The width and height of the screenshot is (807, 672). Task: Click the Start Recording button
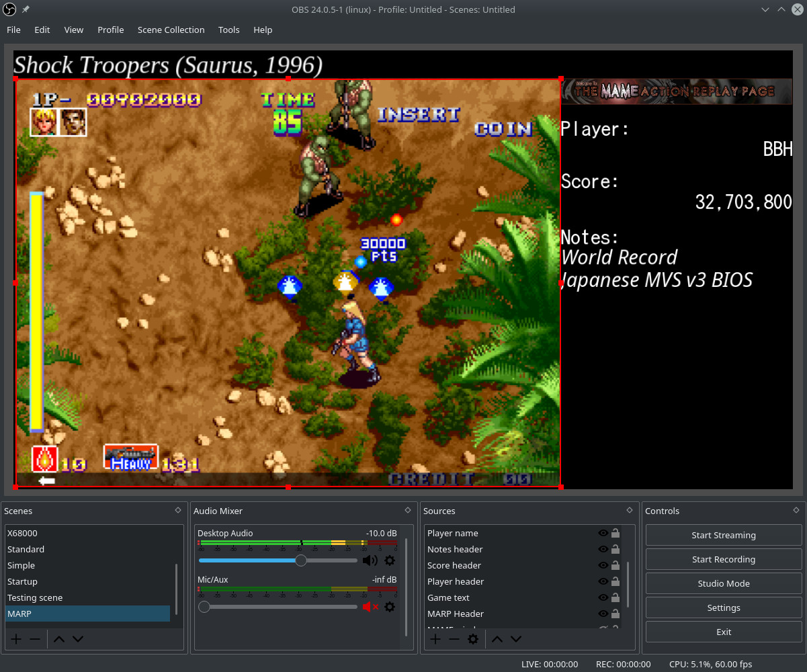click(723, 559)
